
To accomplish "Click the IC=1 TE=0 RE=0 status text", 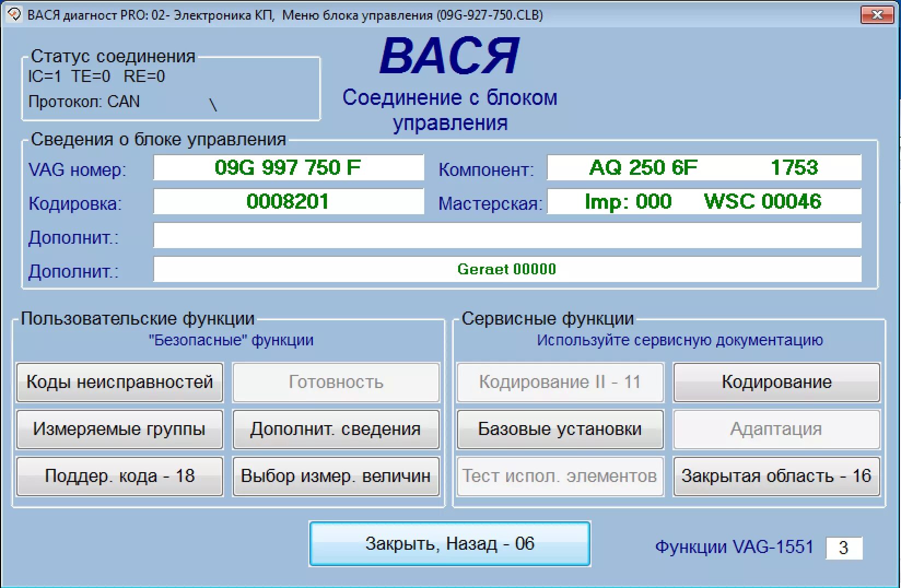I will pyautogui.click(x=96, y=77).
